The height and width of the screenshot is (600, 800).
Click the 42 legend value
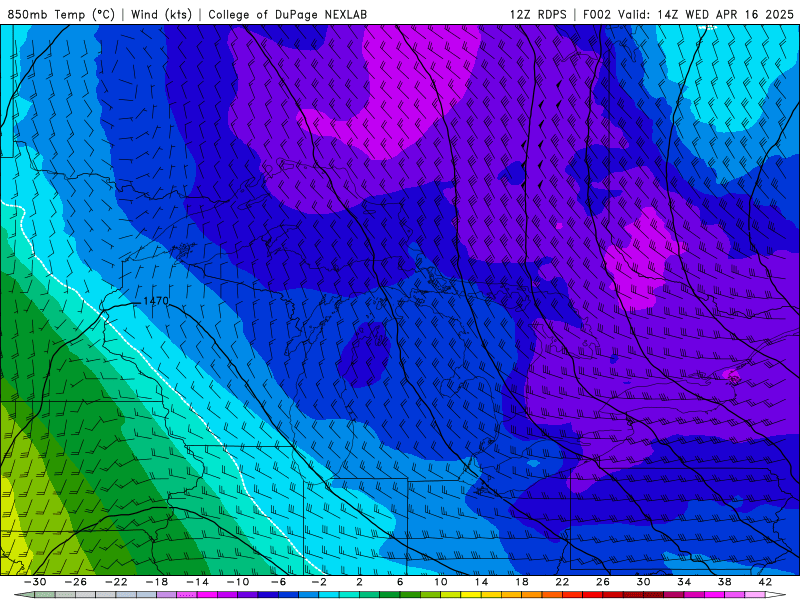[x=765, y=582]
